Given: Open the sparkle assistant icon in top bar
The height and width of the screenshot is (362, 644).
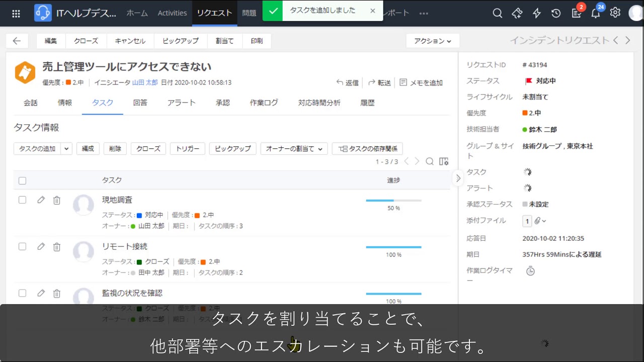Looking at the screenshot, I should coord(517,14).
